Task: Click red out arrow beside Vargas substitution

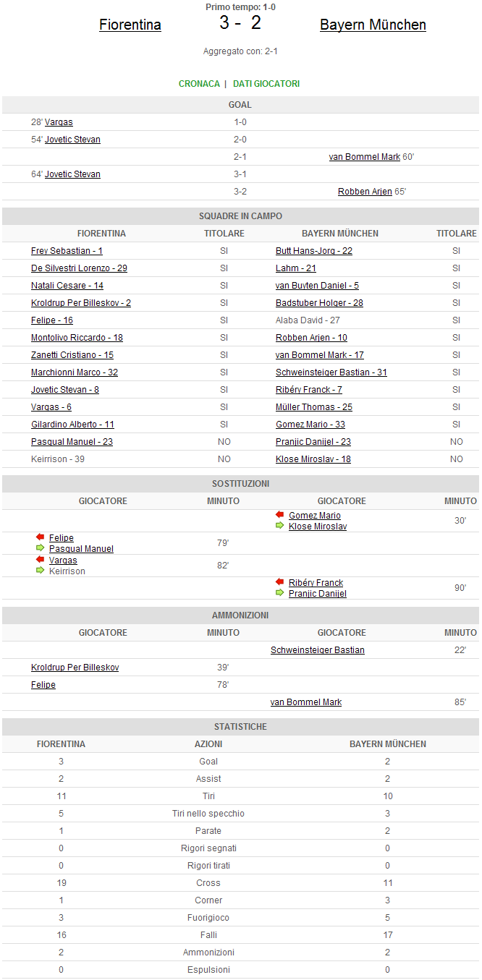Action: tap(40, 560)
